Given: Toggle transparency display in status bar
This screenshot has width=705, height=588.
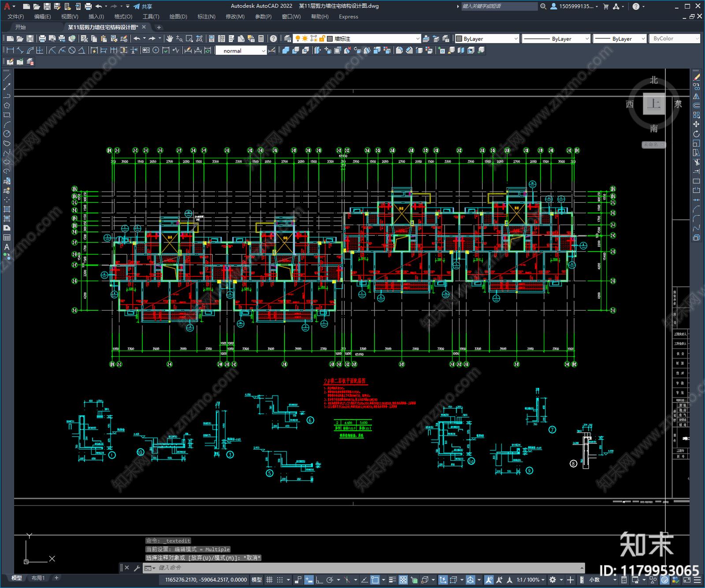Looking at the screenshot, I should 403,580.
